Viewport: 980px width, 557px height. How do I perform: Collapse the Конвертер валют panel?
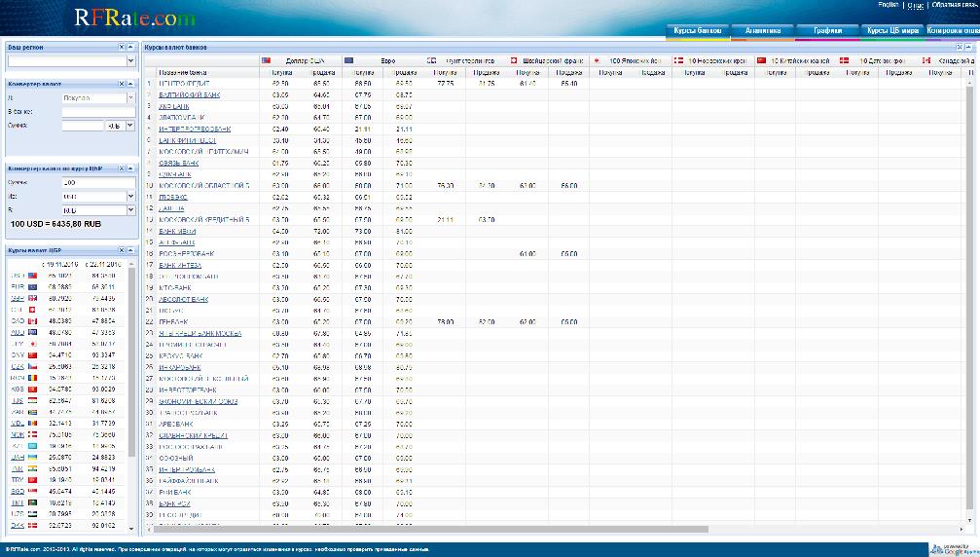(130, 84)
